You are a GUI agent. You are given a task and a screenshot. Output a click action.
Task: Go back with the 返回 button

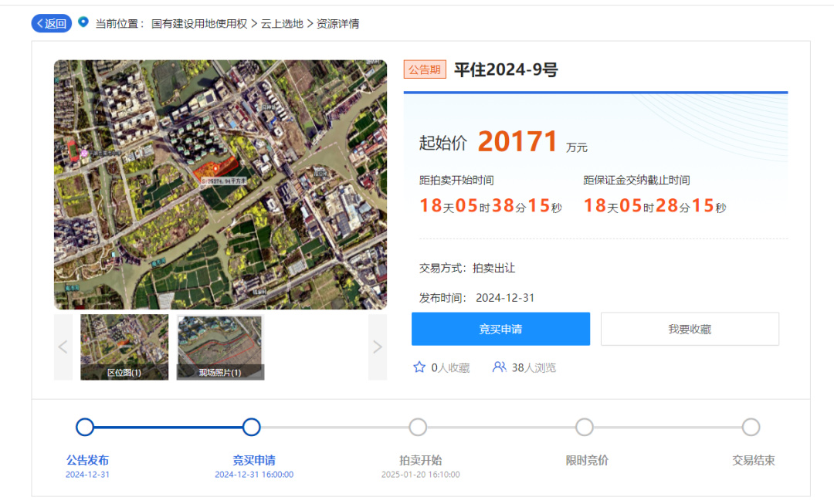52,23
